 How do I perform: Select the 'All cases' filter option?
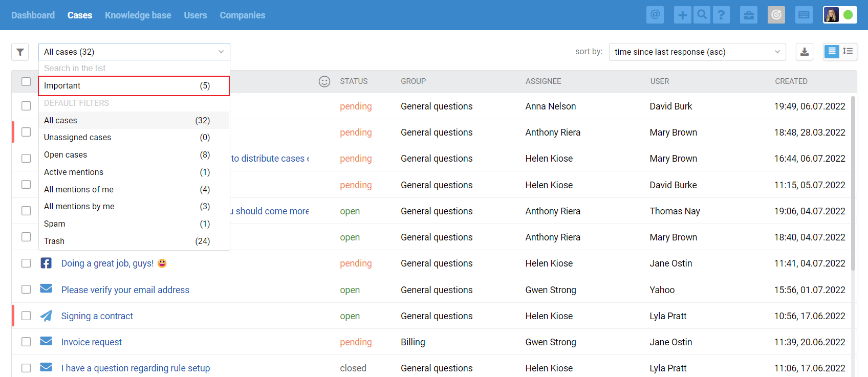point(134,120)
